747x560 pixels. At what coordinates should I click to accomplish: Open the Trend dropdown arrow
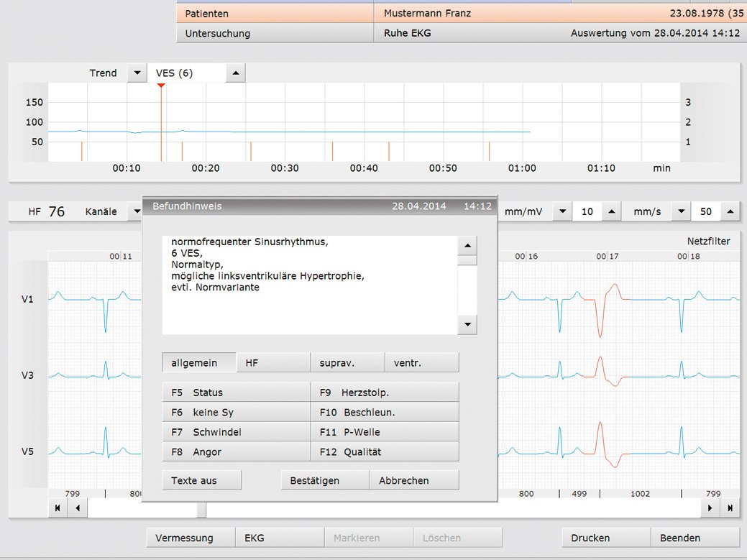(x=136, y=73)
